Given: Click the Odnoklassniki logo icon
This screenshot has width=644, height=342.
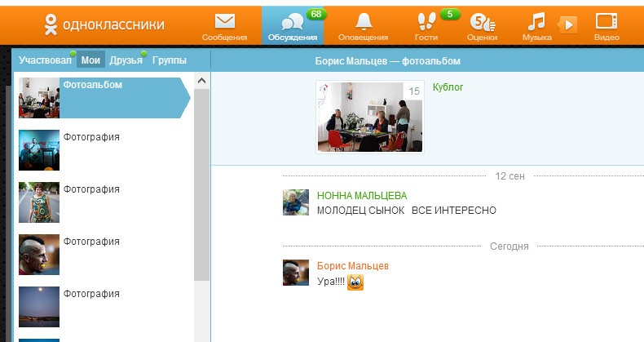Looking at the screenshot, I should (51, 24).
